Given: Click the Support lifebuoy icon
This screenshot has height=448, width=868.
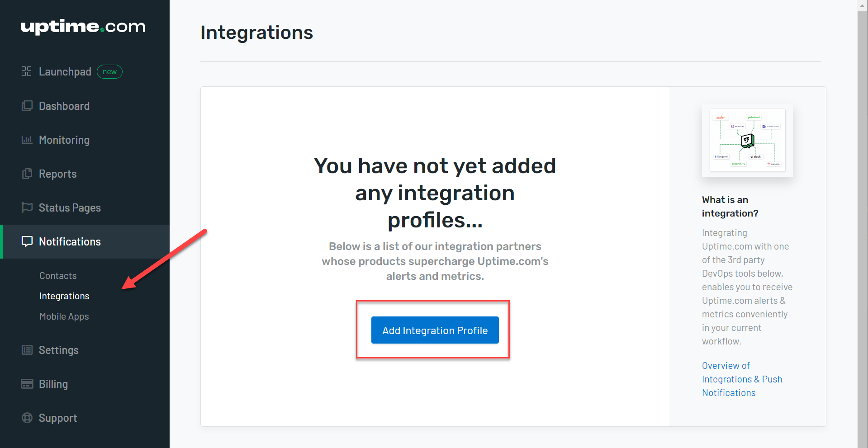Looking at the screenshot, I should (x=27, y=418).
